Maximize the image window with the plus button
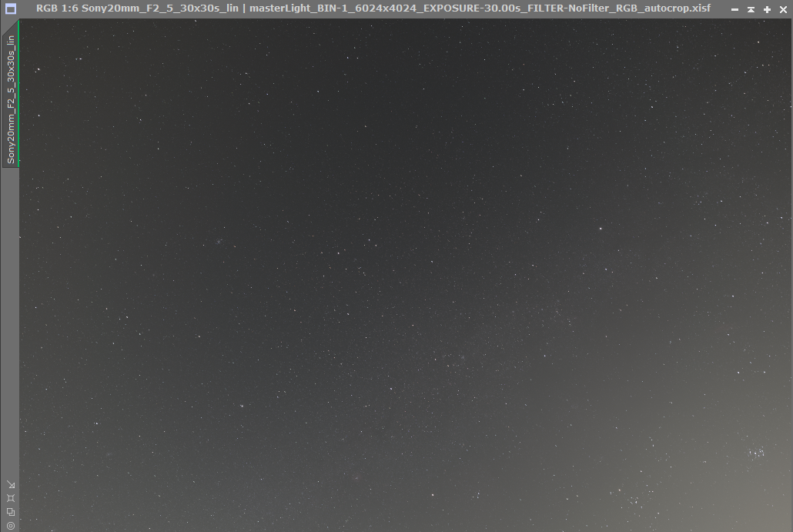793x532 pixels. (x=767, y=9)
